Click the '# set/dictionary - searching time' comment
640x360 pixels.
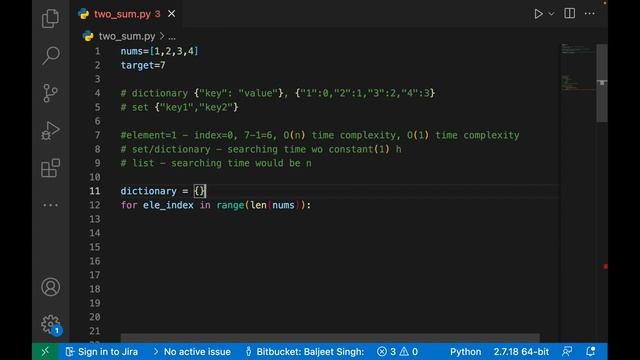coord(261,149)
